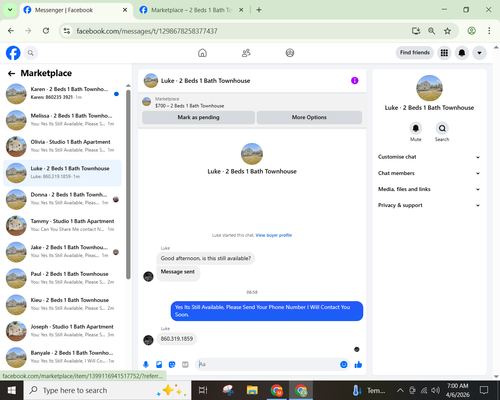Open the Windows Start menu
This screenshot has width=500, height=400.
[x=12, y=390]
